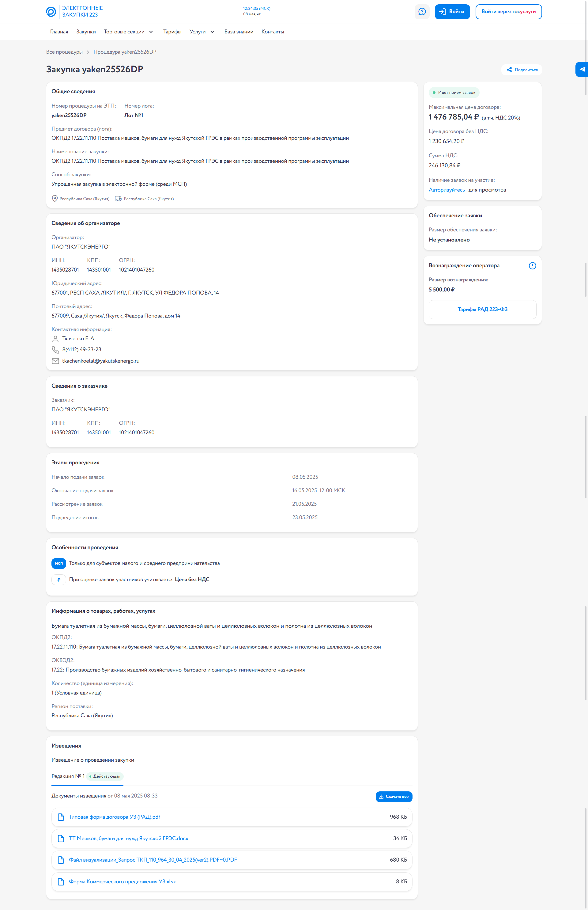Screen dimensions: 588x910
Task: Expand the Торговые секции dropdown
Action: (128, 32)
